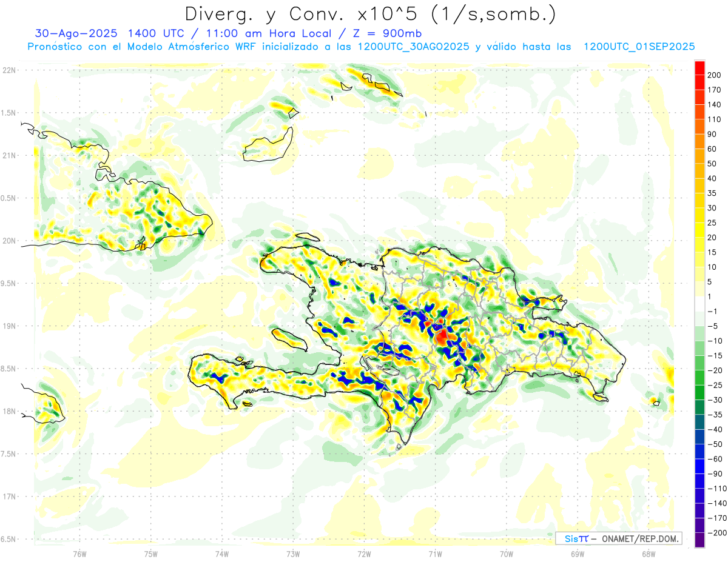Click the -140 legend value
Image resolution: width=728 pixels, height=562 pixels.
[x=716, y=503]
